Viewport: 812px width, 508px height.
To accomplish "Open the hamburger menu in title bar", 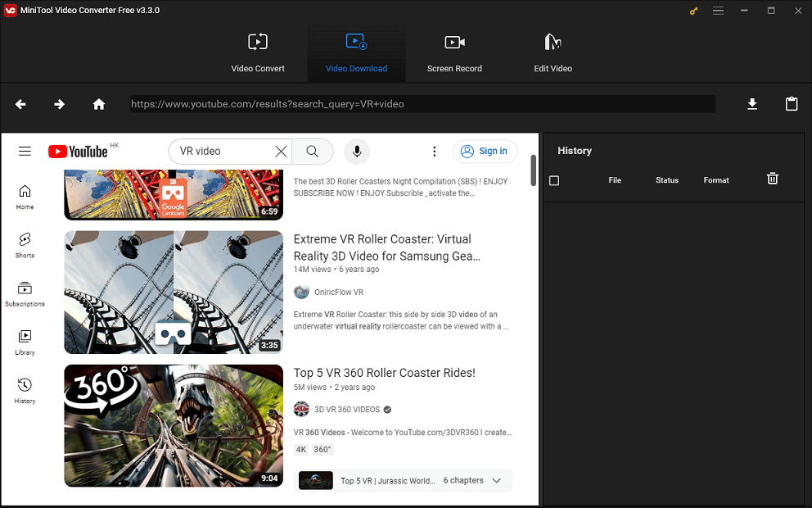I will [x=718, y=11].
